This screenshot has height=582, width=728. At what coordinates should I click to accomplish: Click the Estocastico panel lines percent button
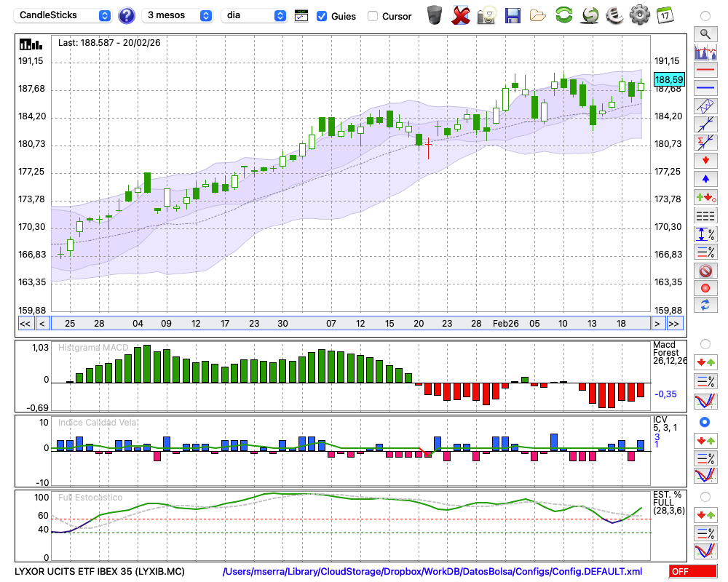point(705,533)
